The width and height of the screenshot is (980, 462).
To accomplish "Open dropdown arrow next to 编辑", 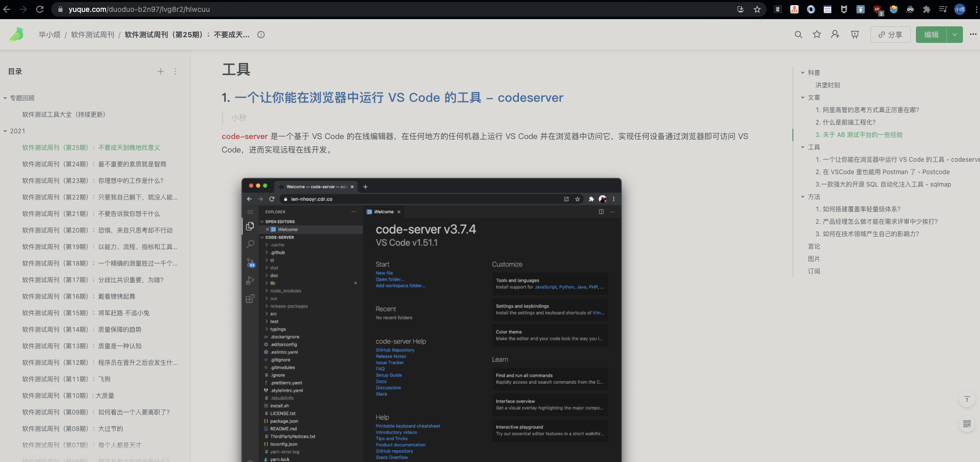I will (x=955, y=35).
